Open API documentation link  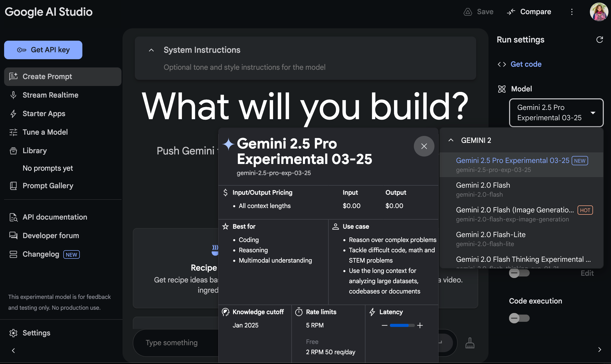(x=55, y=217)
